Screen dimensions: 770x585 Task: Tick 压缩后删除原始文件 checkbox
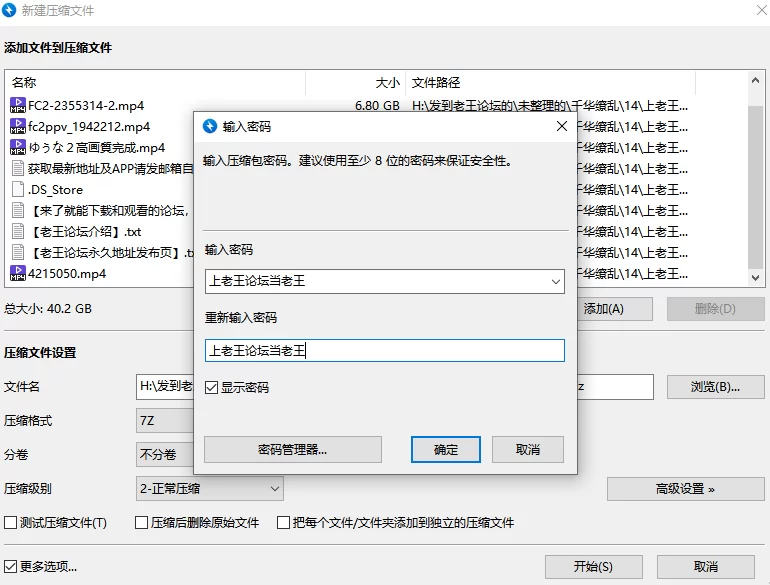click(141, 523)
